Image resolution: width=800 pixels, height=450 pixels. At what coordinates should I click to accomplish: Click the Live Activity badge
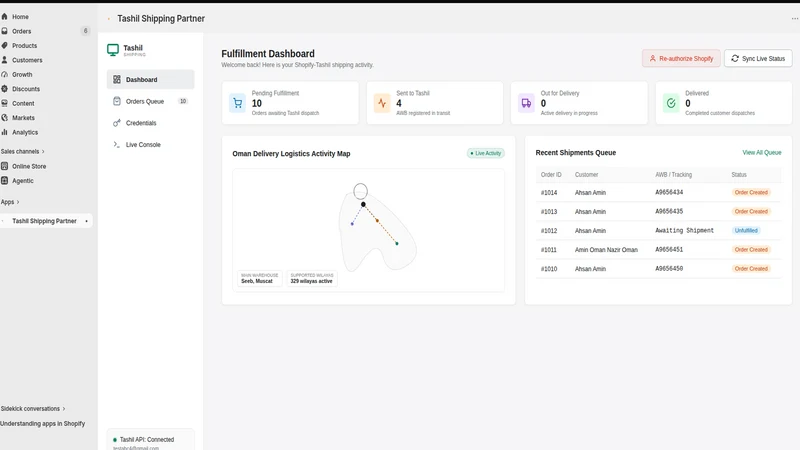pyautogui.click(x=486, y=153)
